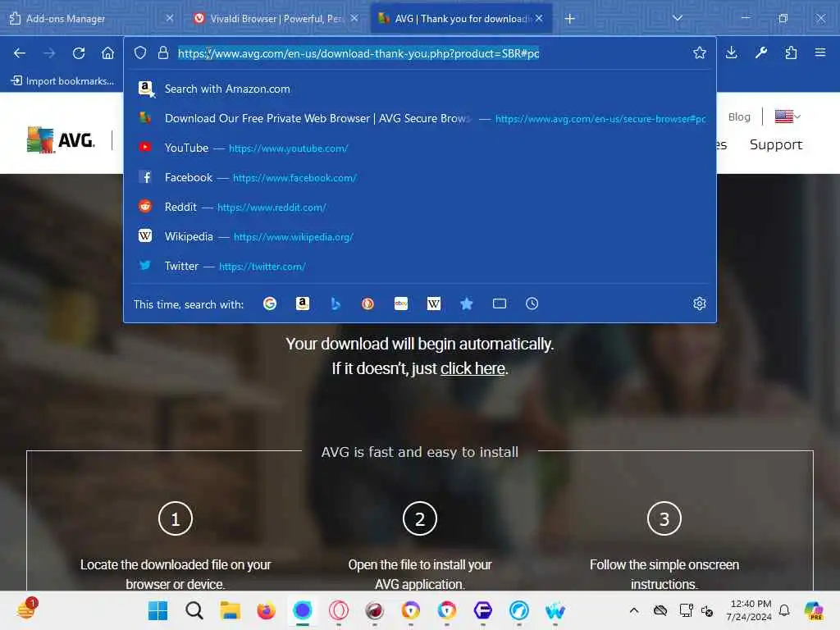
Task: Select the Facebook suggestion
Action: (x=420, y=177)
